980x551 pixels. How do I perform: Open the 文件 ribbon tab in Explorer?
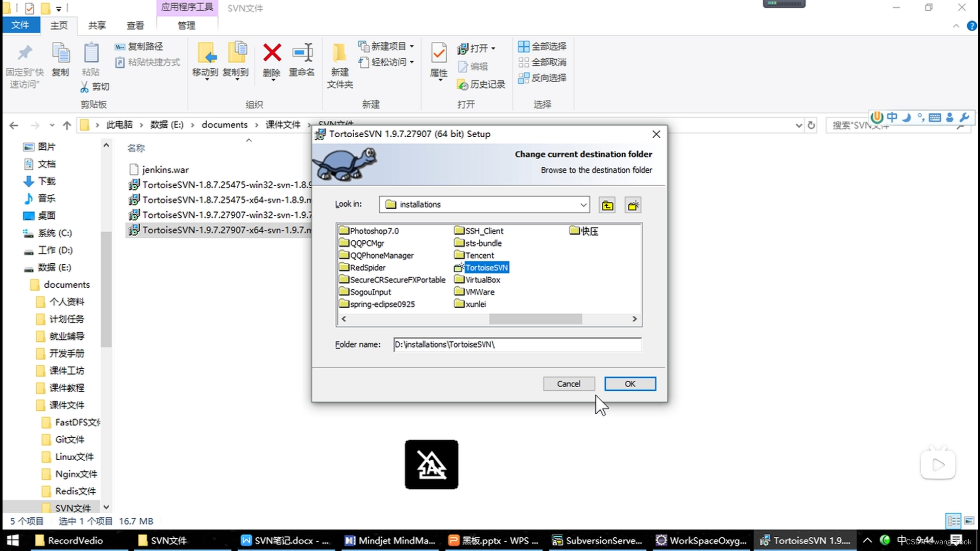click(20, 25)
